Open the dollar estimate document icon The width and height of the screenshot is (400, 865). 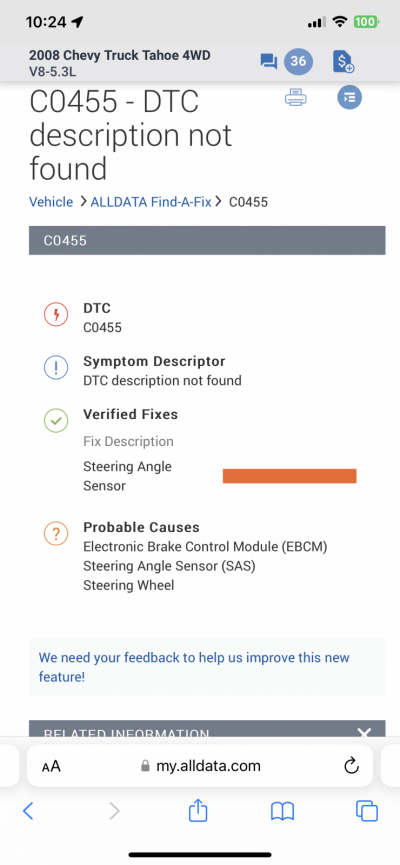343,61
